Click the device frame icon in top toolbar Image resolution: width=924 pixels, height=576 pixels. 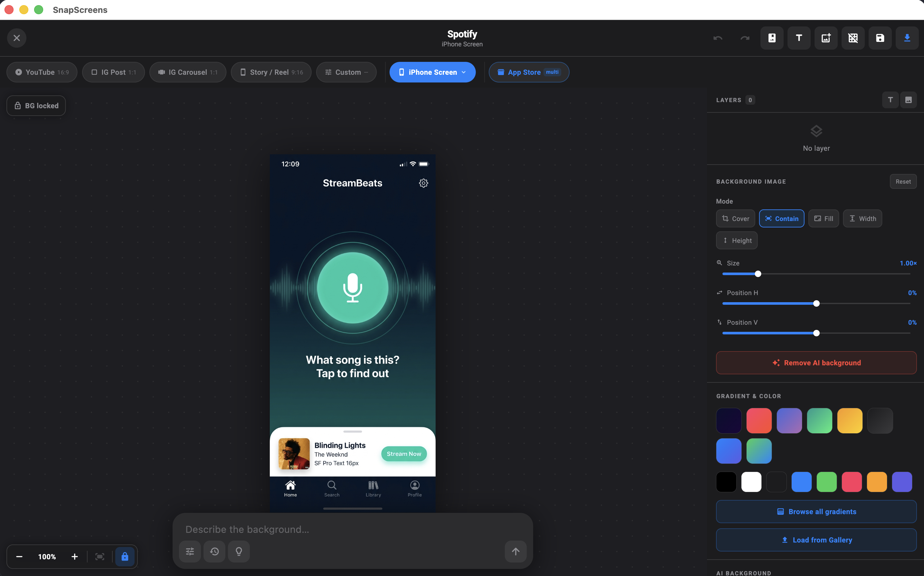772,38
